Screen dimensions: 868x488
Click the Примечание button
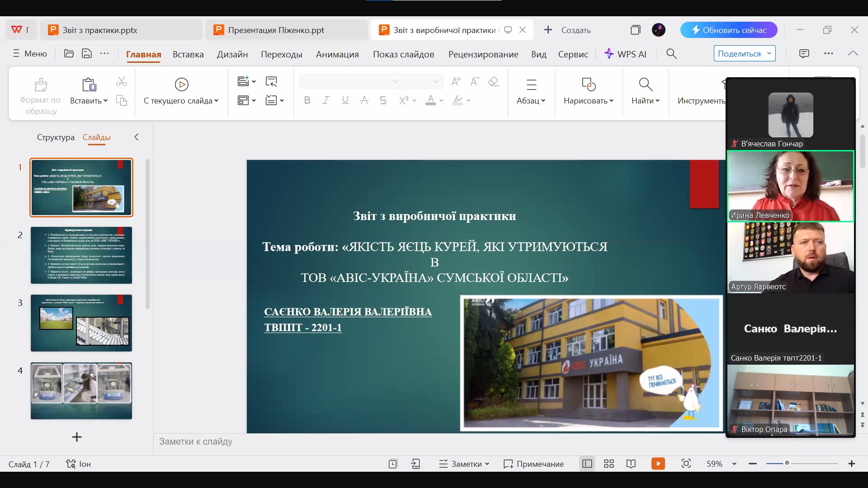534,464
